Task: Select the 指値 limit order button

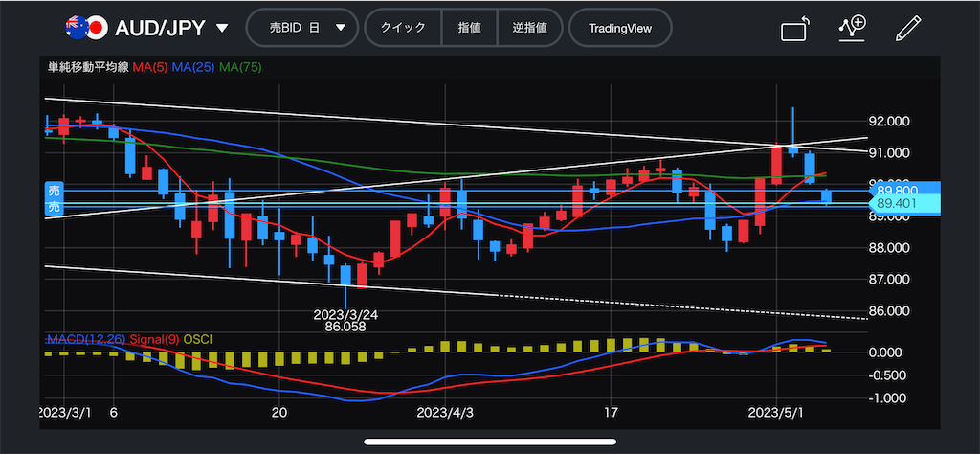Action: tap(469, 28)
